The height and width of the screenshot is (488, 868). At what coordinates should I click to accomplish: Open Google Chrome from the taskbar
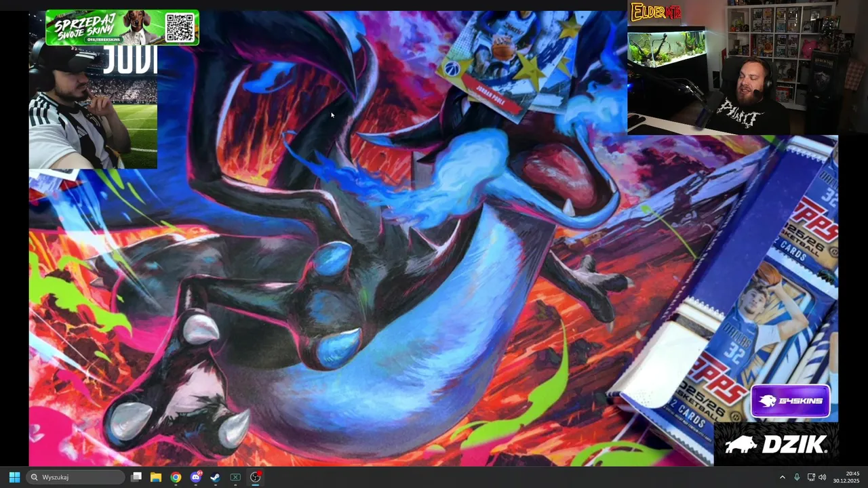tap(176, 477)
